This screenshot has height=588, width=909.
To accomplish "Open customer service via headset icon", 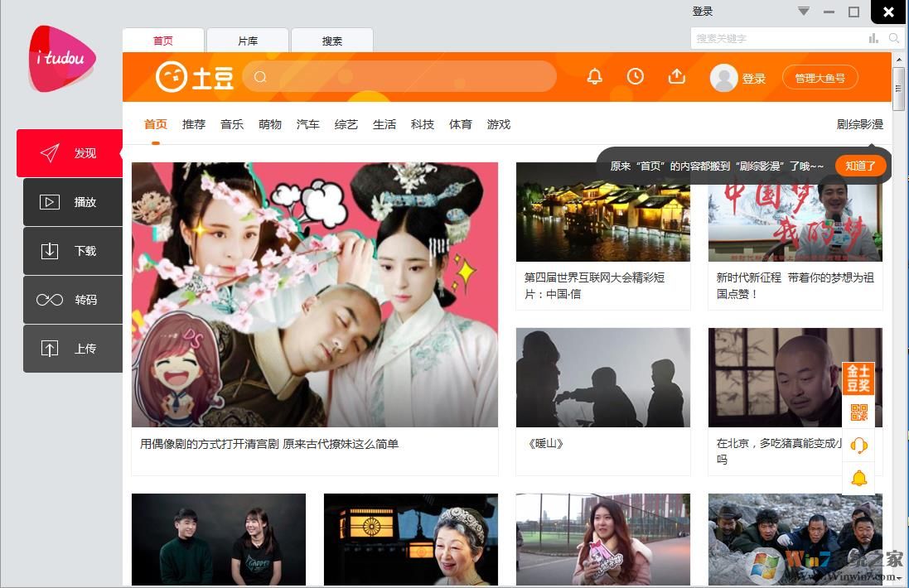I will (x=859, y=445).
